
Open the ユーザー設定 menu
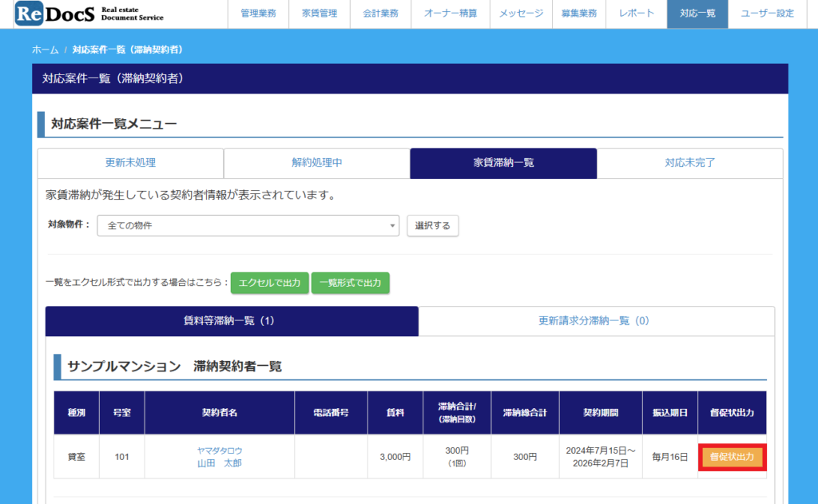pos(768,14)
